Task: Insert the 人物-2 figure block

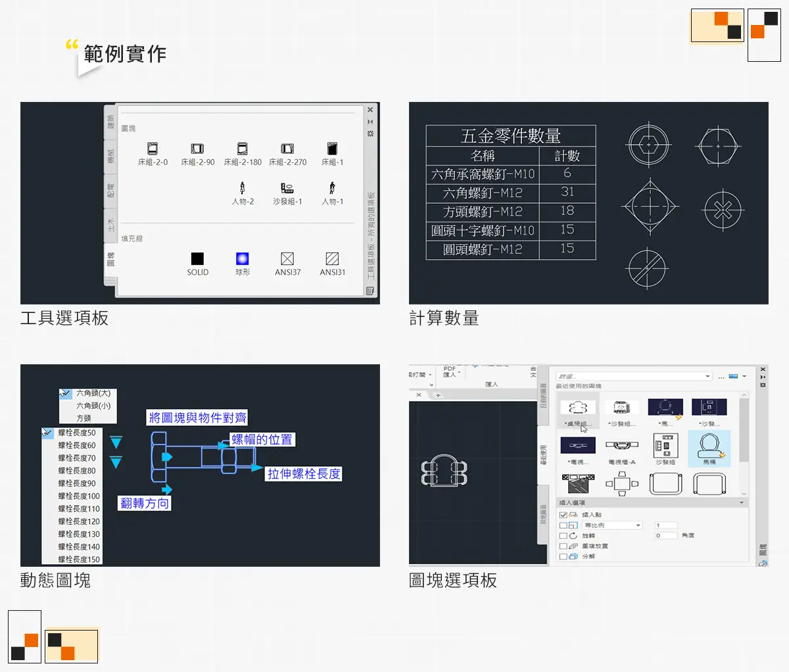Action: 242,189
